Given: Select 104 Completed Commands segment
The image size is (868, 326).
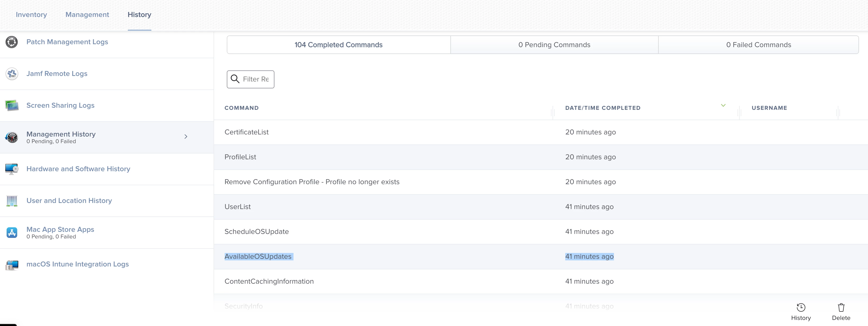Looking at the screenshot, I should tap(338, 45).
